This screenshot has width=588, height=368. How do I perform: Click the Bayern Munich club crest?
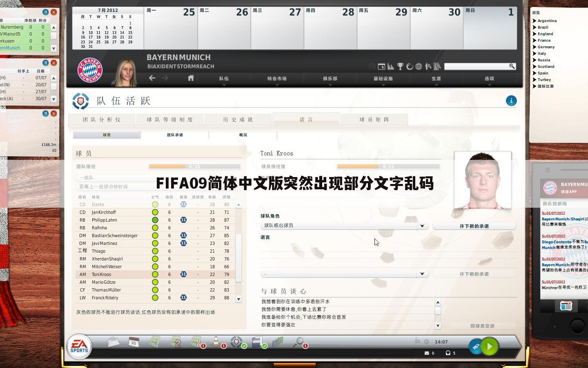click(x=90, y=70)
